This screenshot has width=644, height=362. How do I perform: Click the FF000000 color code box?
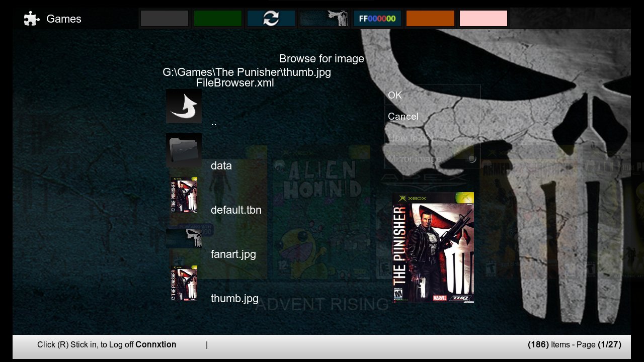(377, 19)
